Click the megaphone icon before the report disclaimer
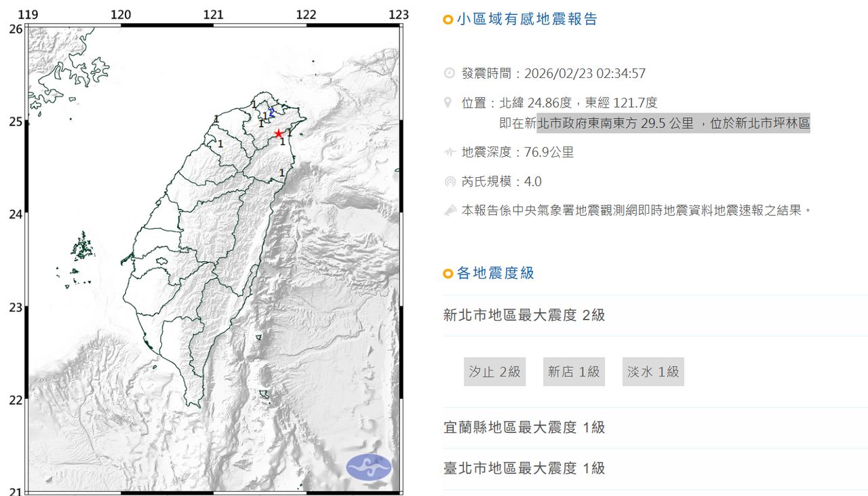This screenshot has height=496, width=868. [449, 210]
